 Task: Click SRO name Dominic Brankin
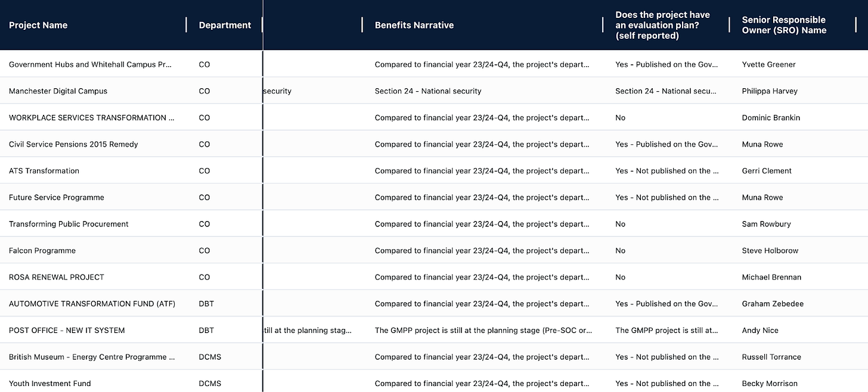[771, 117]
